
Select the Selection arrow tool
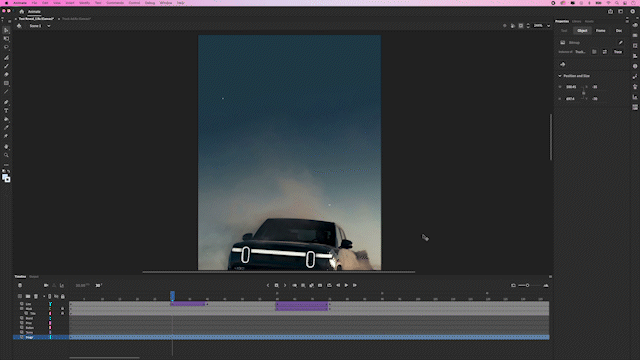click(x=6, y=30)
